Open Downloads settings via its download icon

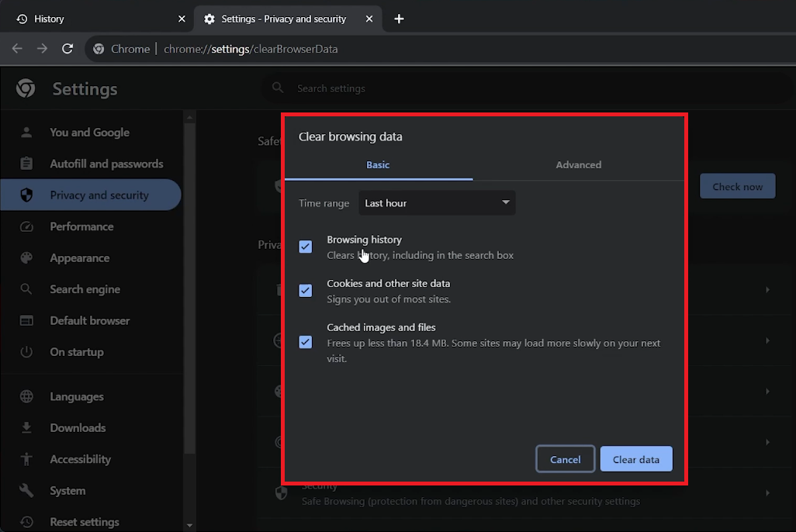(27, 427)
